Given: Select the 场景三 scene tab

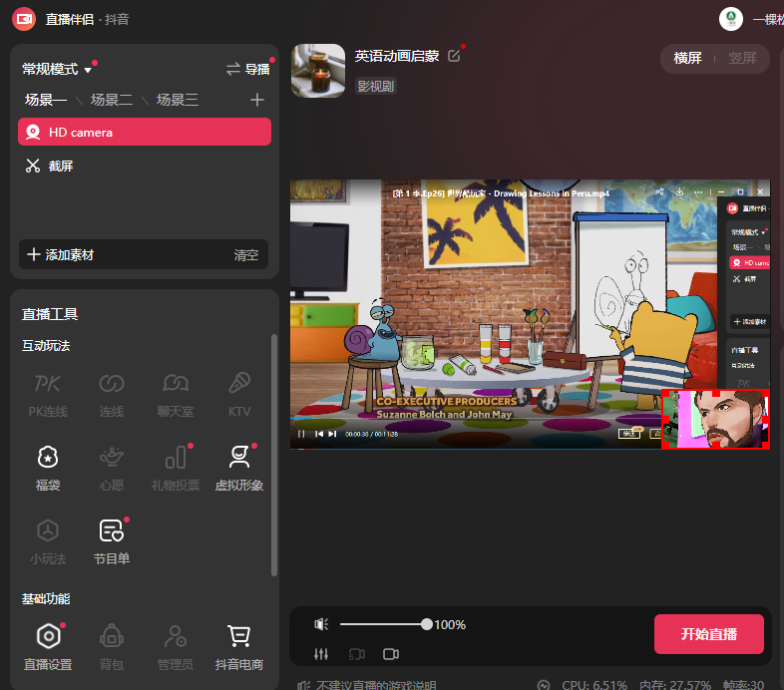Looking at the screenshot, I should point(178,100).
